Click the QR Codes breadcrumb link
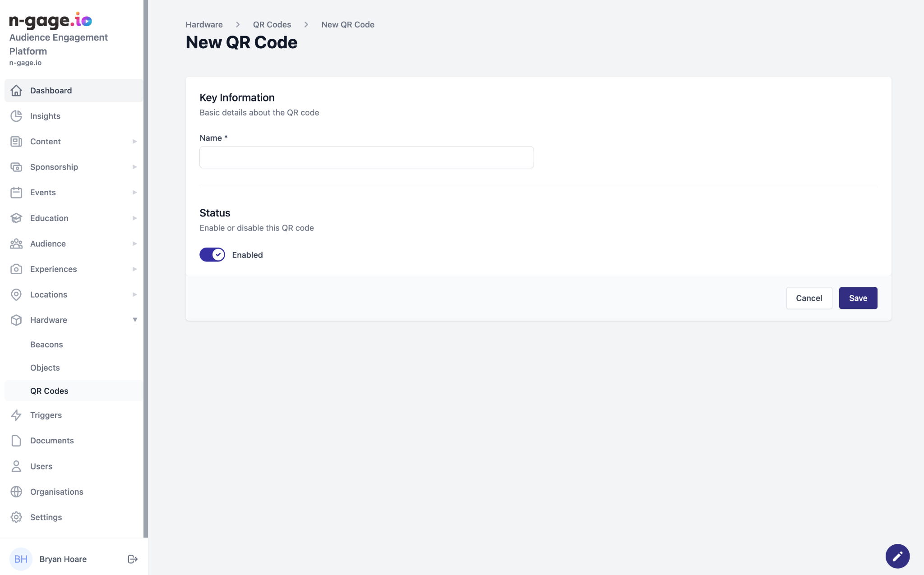This screenshot has height=575, width=924. tap(272, 25)
